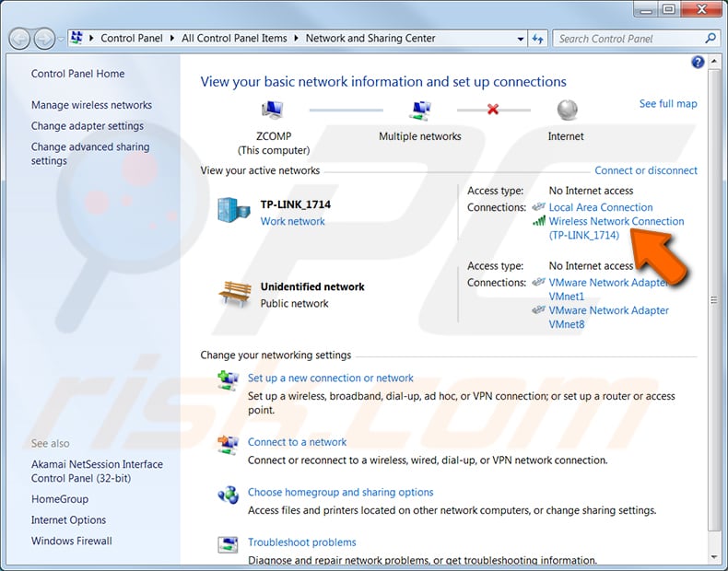Go back using the Back arrow button
This screenshot has width=728, height=571.
tap(19, 39)
